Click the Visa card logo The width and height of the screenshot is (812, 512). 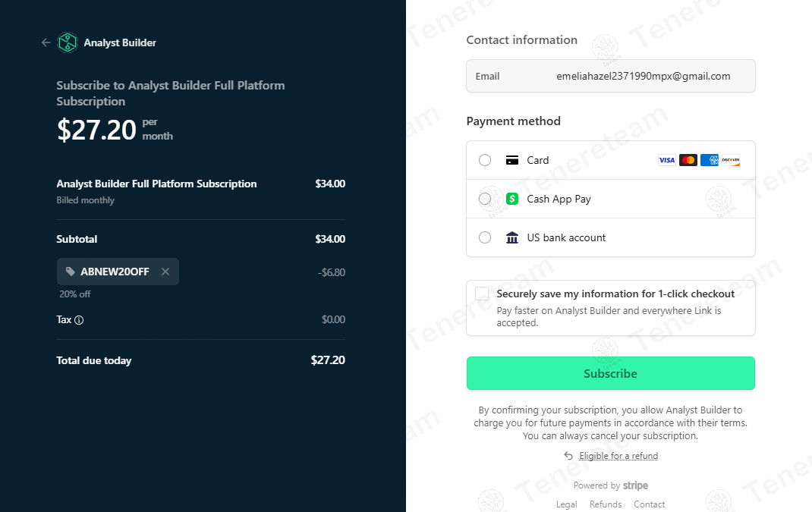(x=666, y=160)
